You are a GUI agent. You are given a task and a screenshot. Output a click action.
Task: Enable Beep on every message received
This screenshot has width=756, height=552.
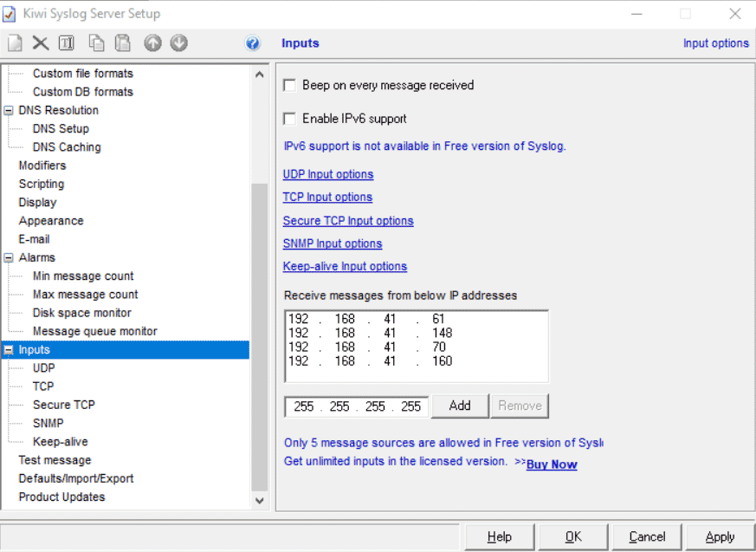tap(290, 86)
